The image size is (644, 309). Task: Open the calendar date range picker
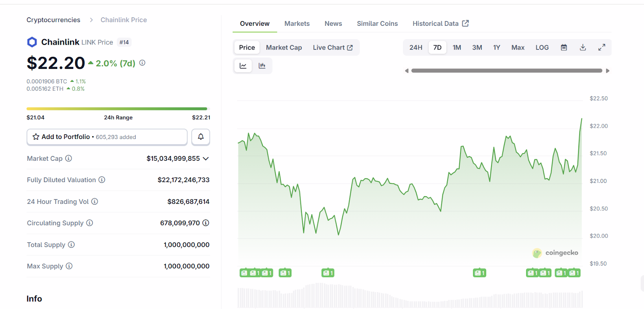coord(564,48)
